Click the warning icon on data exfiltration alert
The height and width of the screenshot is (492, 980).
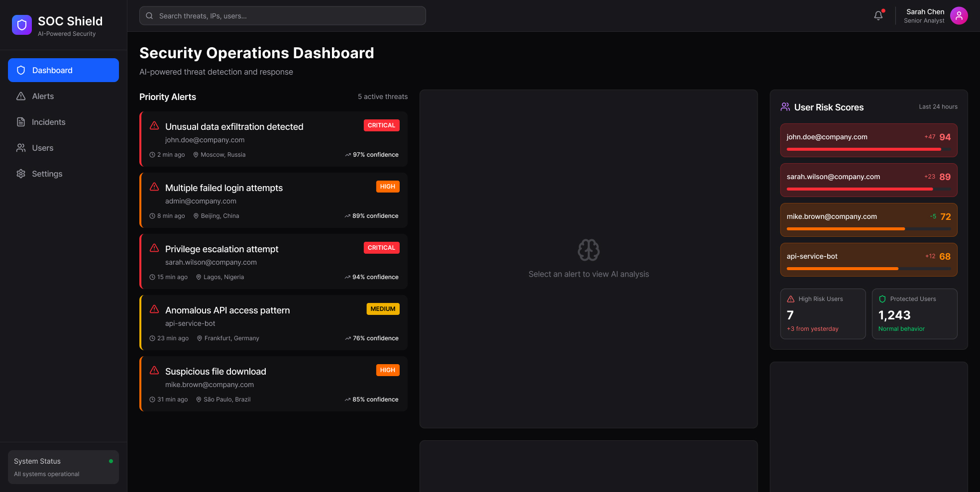(x=154, y=125)
